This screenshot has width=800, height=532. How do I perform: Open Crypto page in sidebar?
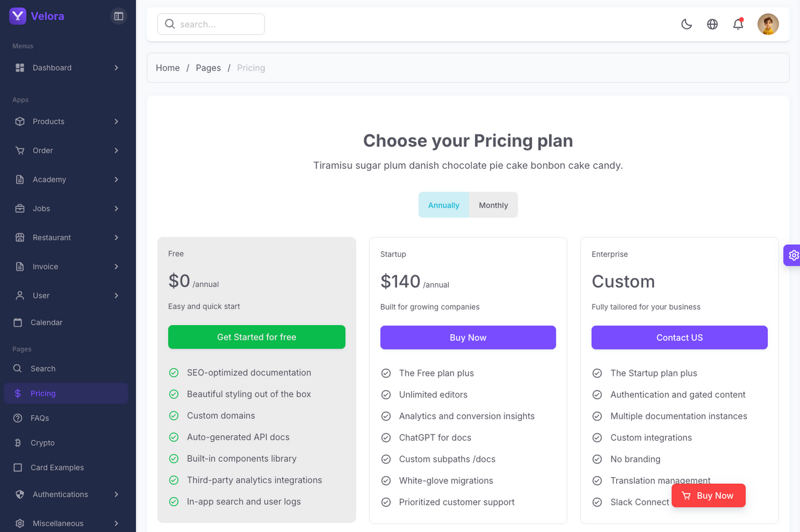[x=43, y=443]
